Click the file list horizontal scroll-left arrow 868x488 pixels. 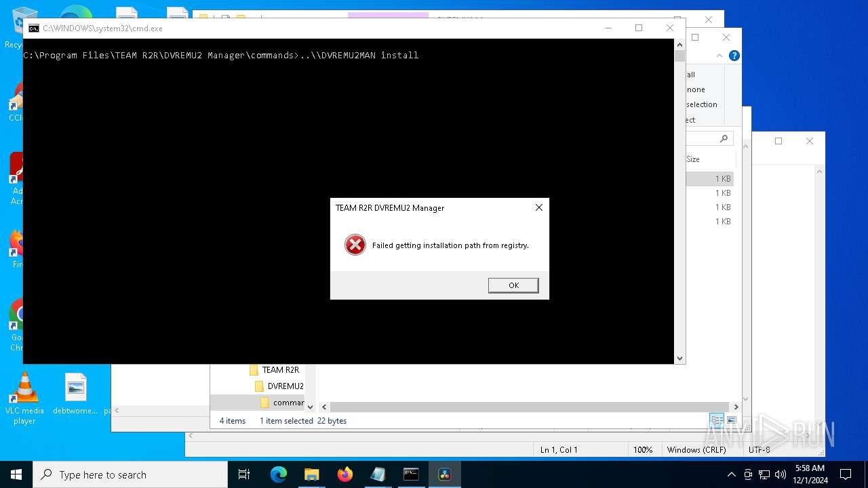click(x=324, y=407)
